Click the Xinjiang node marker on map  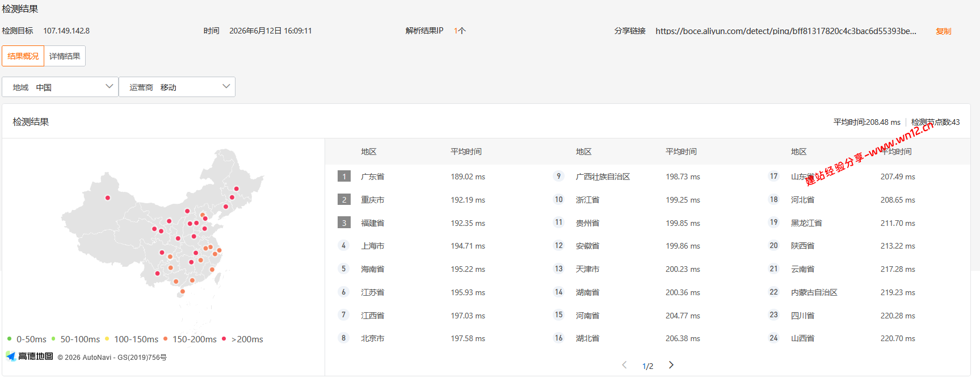pyautogui.click(x=107, y=198)
